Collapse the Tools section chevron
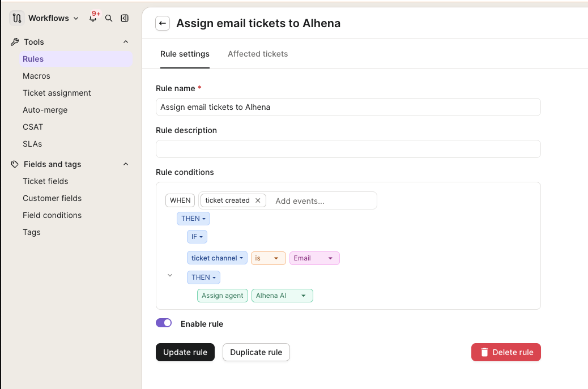 (126, 42)
